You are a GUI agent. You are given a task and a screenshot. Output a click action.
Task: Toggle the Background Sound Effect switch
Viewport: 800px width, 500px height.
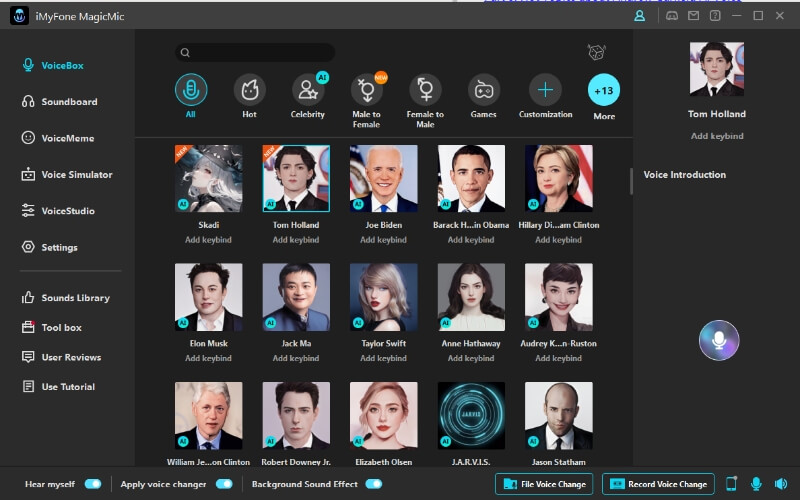(x=373, y=484)
